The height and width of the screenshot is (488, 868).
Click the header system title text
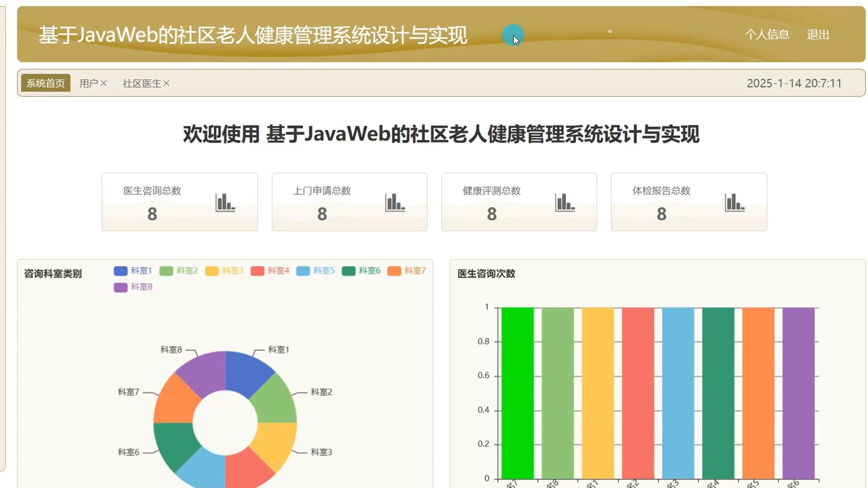[x=253, y=35]
